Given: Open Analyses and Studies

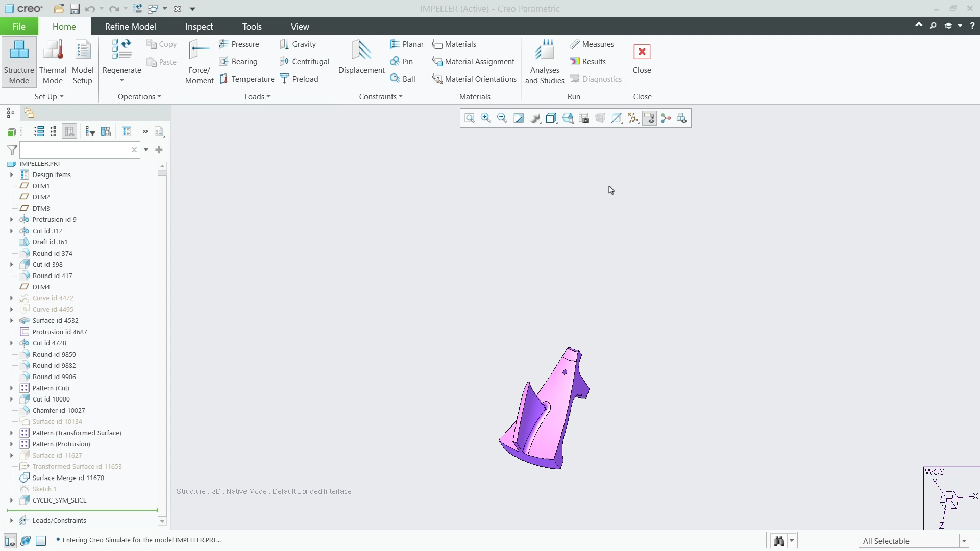Looking at the screenshot, I should click(x=545, y=61).
